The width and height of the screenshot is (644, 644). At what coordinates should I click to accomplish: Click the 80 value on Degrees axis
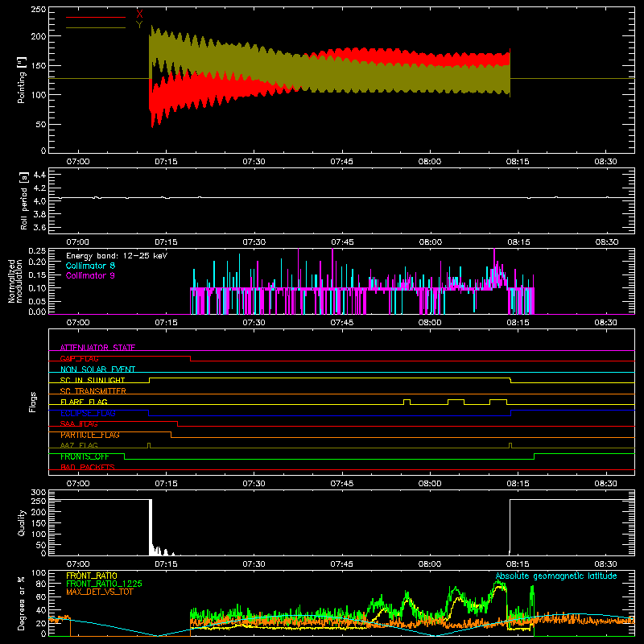(41, 584)
